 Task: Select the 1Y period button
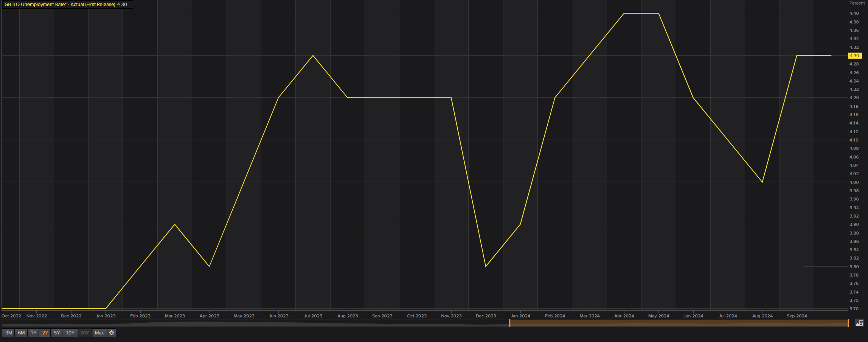[34, 333]
